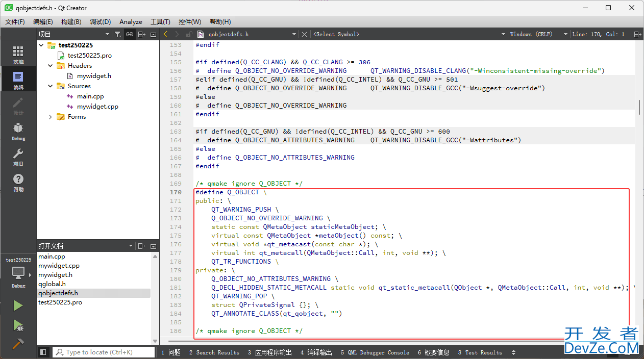Open the Analyze menu
This screenshot has height=359, width=644.
pyautogui.click(x=131, y=22)
